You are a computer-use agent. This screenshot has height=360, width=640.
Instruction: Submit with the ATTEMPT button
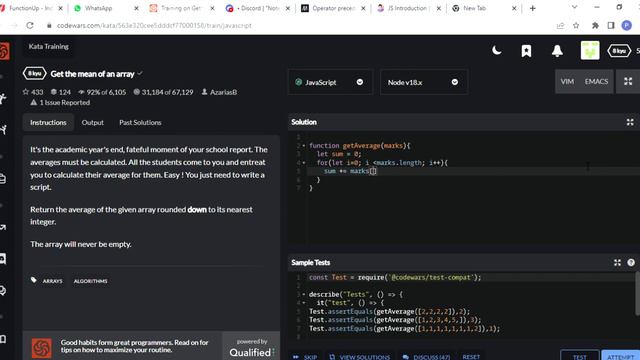pos(621,356)
